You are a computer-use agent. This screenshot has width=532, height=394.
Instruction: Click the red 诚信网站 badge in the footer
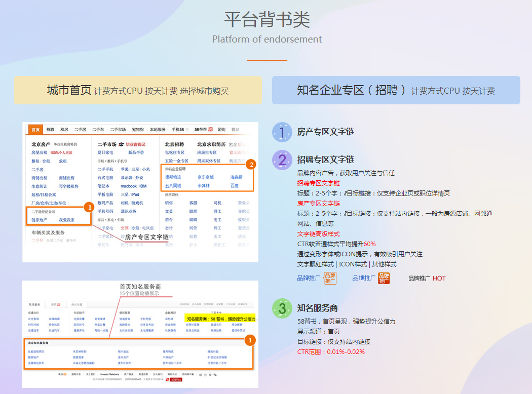[174, 379]
